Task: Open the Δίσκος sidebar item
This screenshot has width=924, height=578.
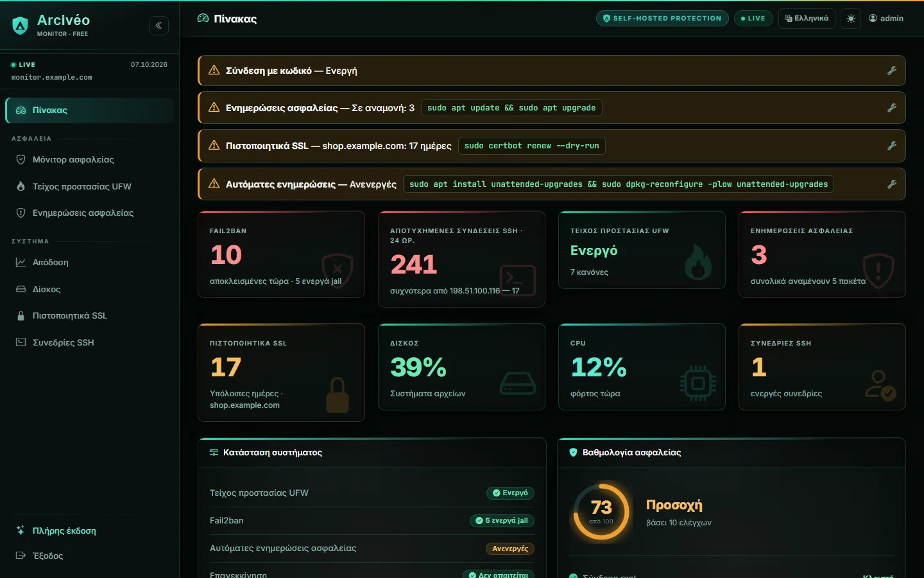Action: pos(90,289)
